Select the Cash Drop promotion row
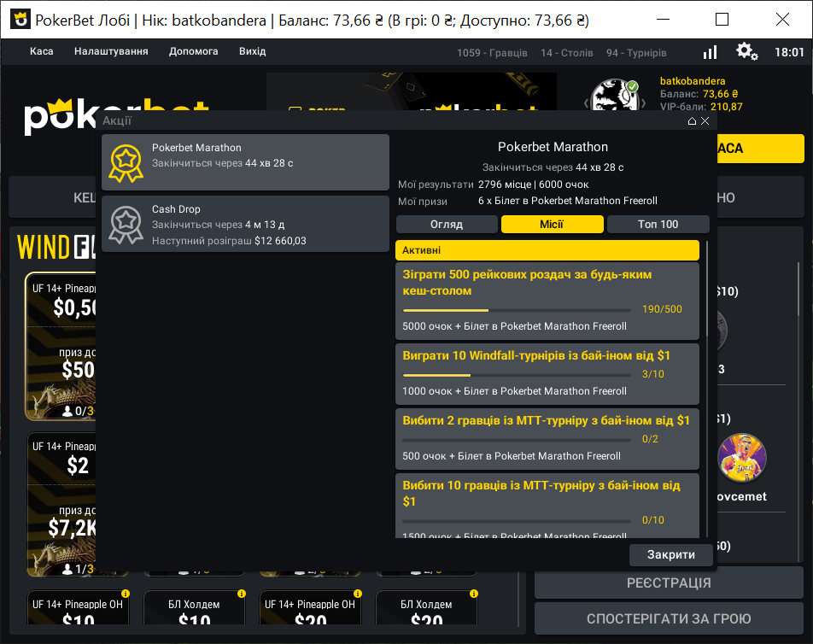 245,224
